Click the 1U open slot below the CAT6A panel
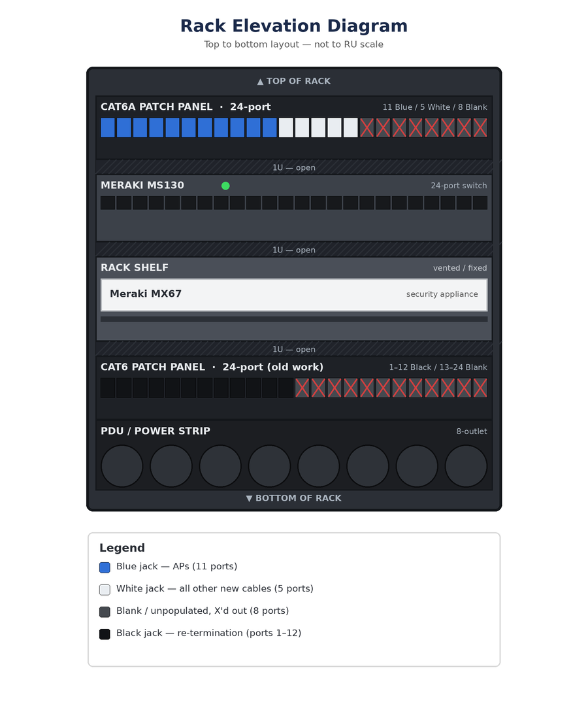 coord(294,167)
